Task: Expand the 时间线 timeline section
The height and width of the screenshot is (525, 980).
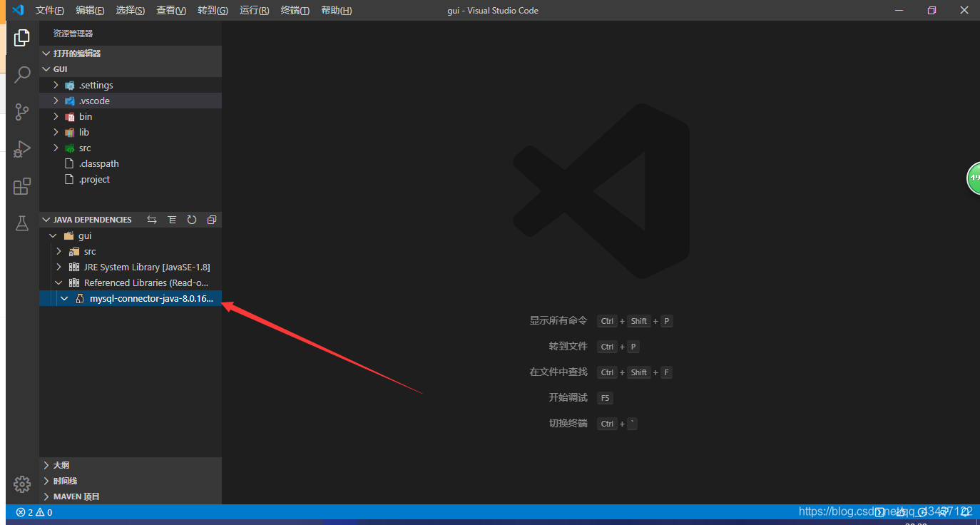Action: tap(131, 481)
